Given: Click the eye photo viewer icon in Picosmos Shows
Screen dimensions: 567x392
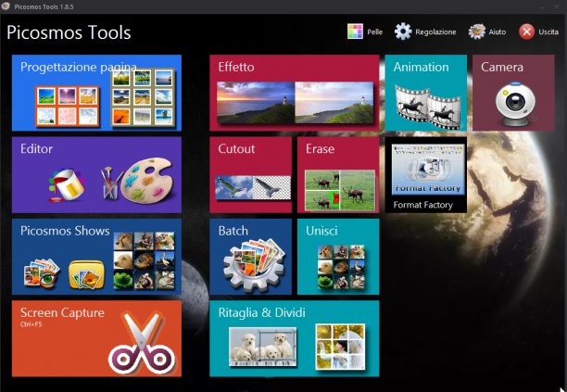Looking at the screenshot, I should (42, 273).
